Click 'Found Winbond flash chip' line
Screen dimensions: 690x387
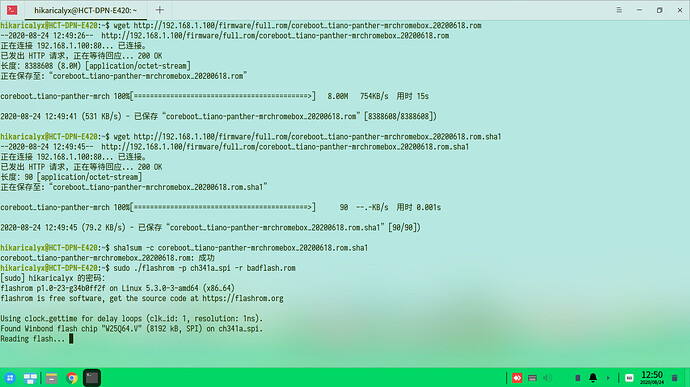coord(132,329)
